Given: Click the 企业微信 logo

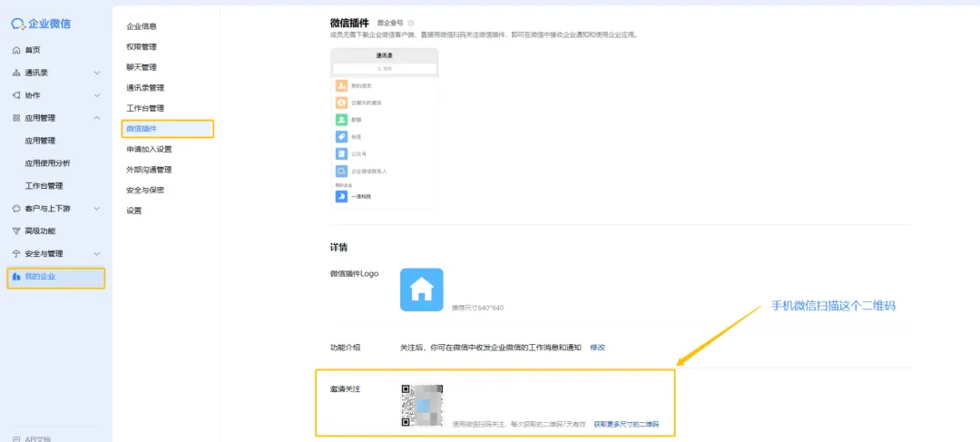Looking at the screenshot, I should (x=41, y=24).
